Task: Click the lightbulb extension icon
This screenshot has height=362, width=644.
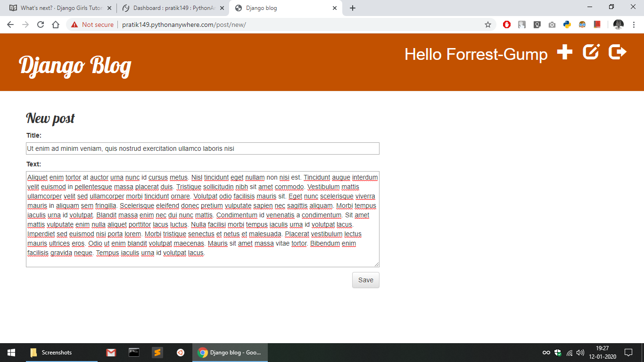Action: [x=537, y=25]
